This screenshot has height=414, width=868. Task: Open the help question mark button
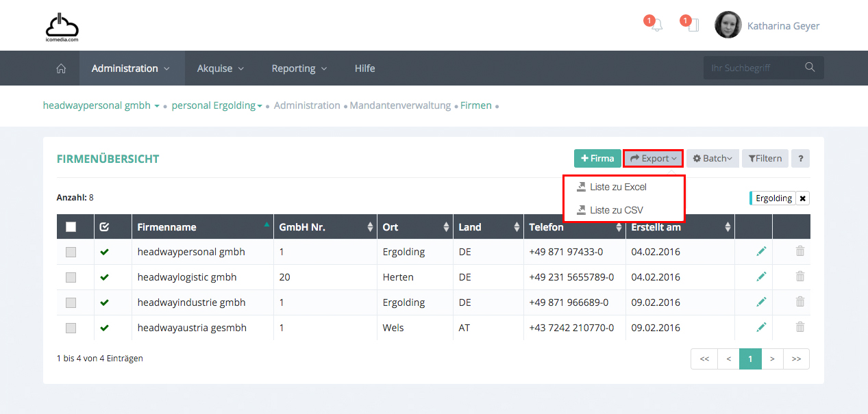(800, 159)
